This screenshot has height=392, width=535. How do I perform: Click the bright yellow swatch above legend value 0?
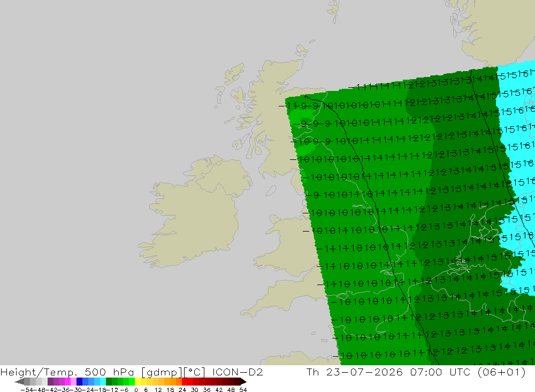pyautogui.click(x=138, y=381)
